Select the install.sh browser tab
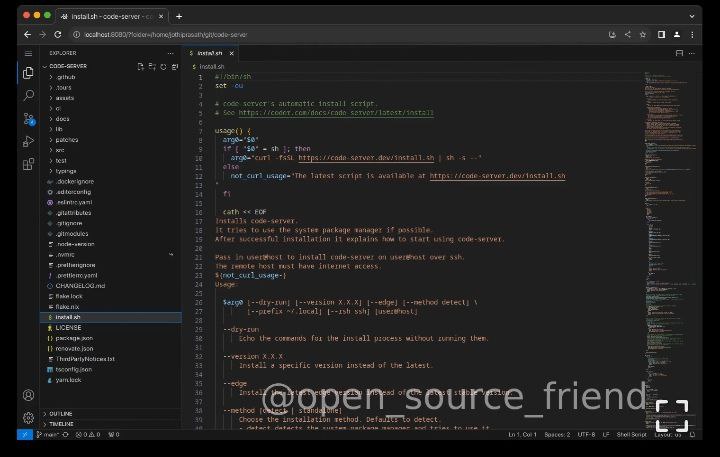720x457 pixels. coord(112,17)
